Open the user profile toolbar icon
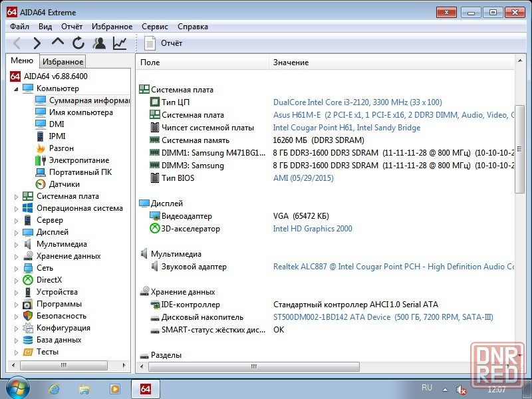 [x=99, y=43]
